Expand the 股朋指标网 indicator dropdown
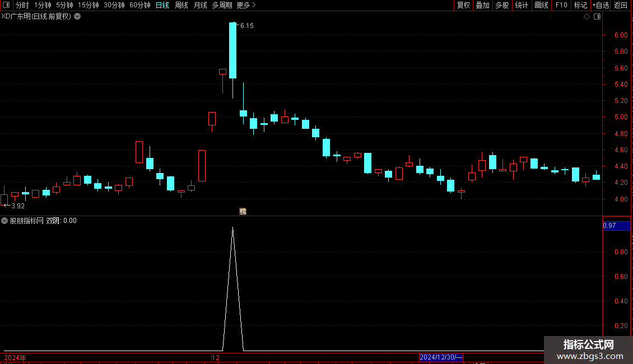The image size is (633, 364). coord(4,221)
